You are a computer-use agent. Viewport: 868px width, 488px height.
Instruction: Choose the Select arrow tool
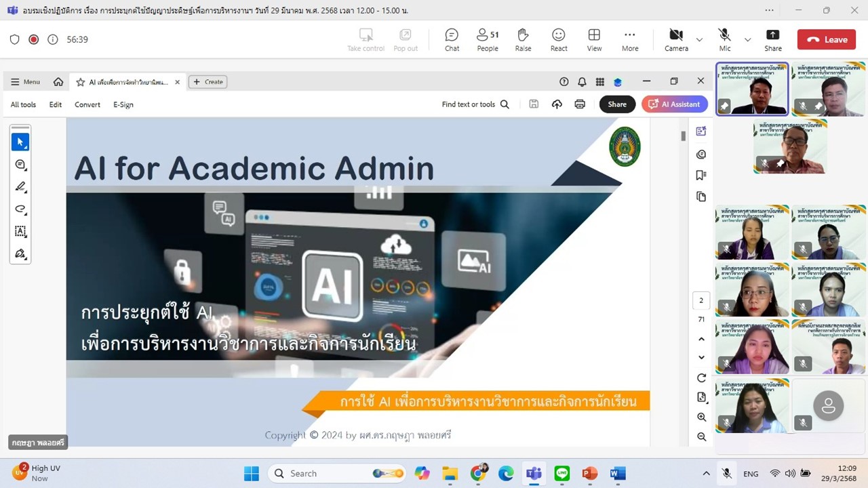click(20, 142)
